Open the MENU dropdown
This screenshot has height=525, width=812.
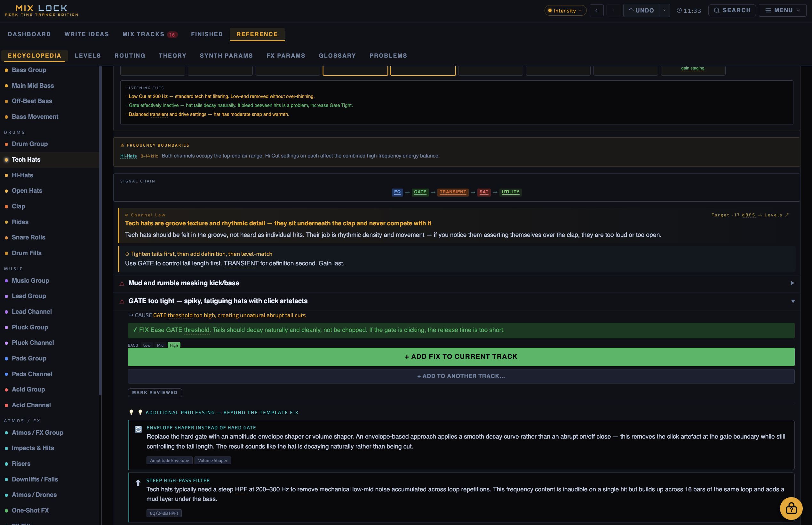pyautogui.click(x=782, y=10)
